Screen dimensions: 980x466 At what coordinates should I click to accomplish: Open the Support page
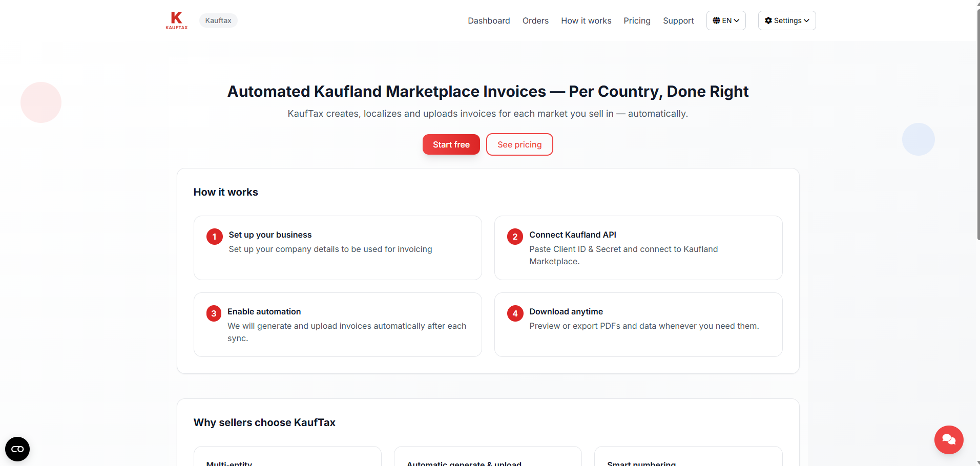click(x=678, y=20)
